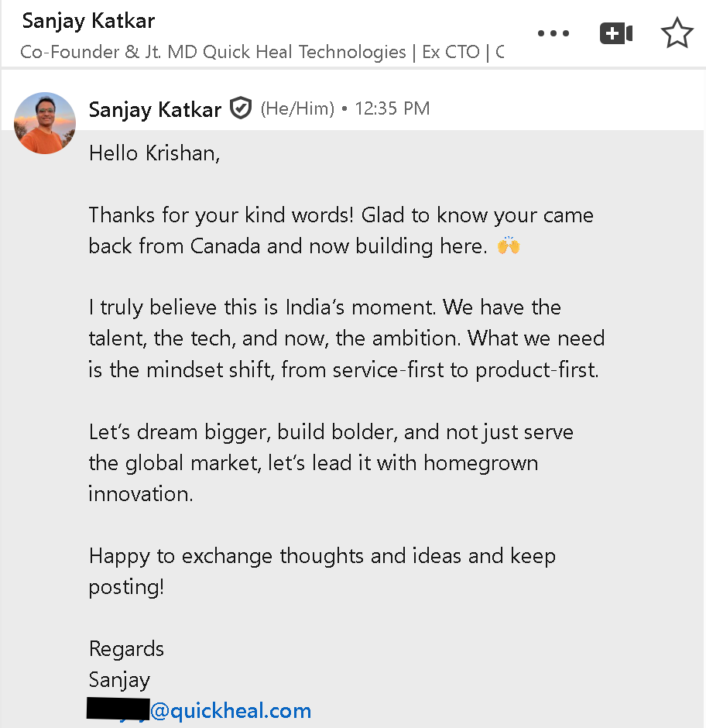Click the "Sanjay" signature line
The image size is (706, 728).
point(119,679)
